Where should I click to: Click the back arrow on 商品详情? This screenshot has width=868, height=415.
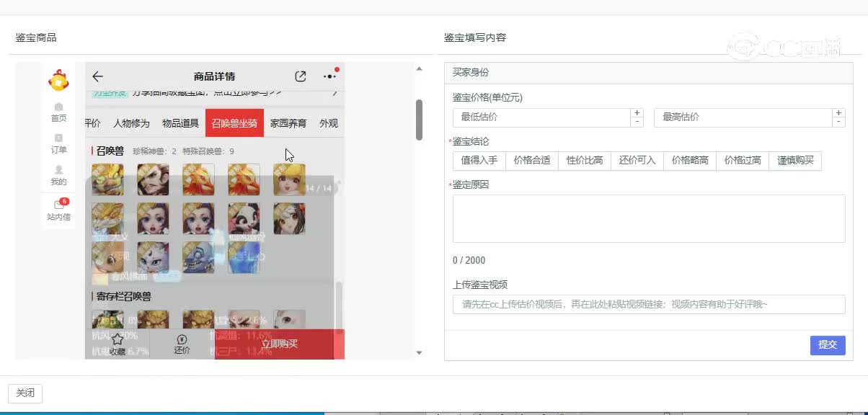pyautogui.click(x=97, y=76)
